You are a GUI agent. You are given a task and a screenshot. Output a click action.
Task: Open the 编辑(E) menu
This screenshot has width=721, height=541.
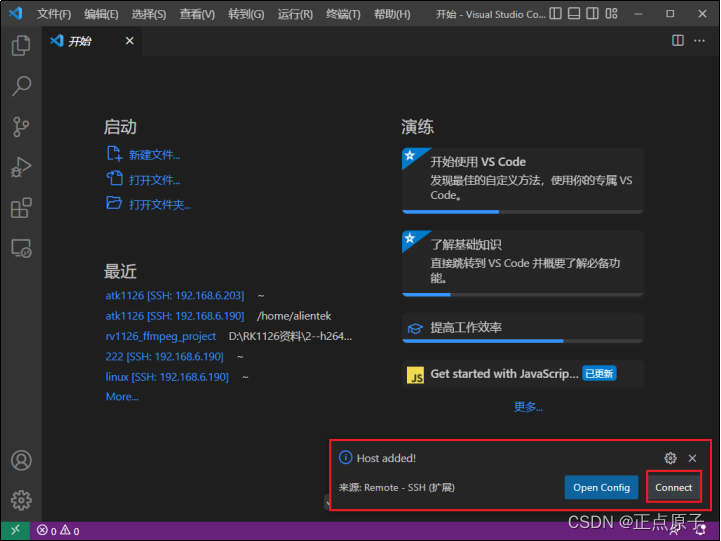(101, 14)
